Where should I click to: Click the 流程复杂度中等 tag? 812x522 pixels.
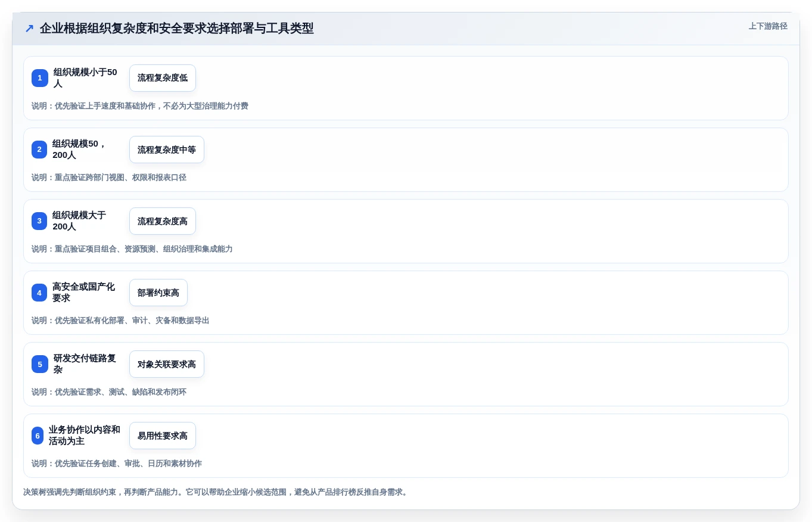167,150
